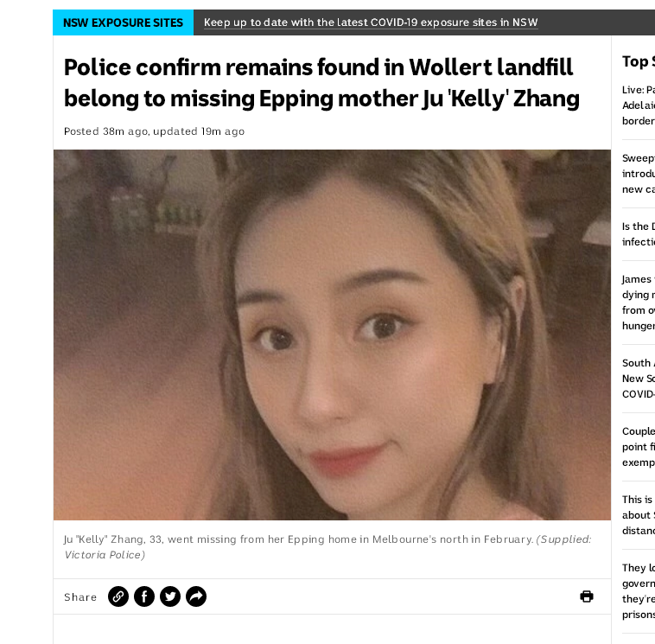Open the NSW Exposure Sites banner label
655x644 pixels.
[124, 22]
